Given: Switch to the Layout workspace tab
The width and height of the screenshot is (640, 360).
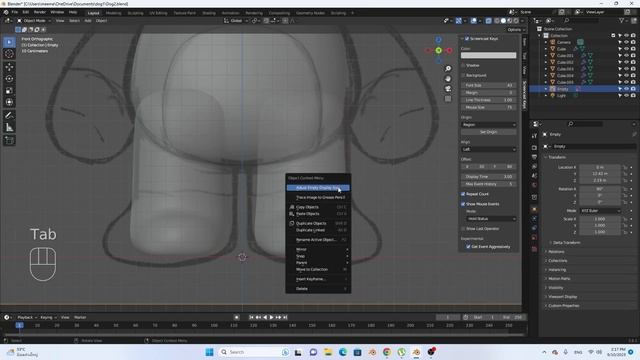Looking at the screenshot, I should [x=93, y=13].
